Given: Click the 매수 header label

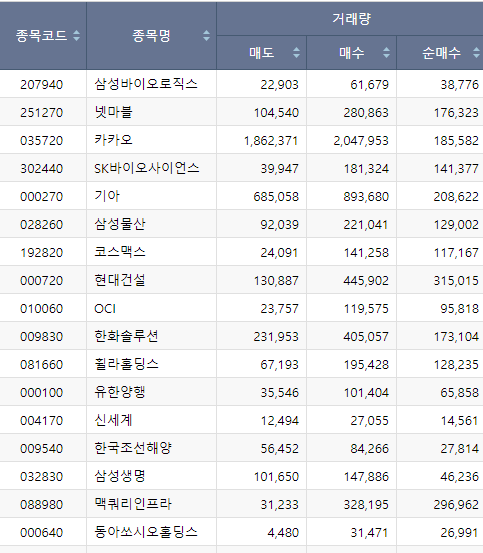Looking at the screenshot, I should [x=351, y=53].
